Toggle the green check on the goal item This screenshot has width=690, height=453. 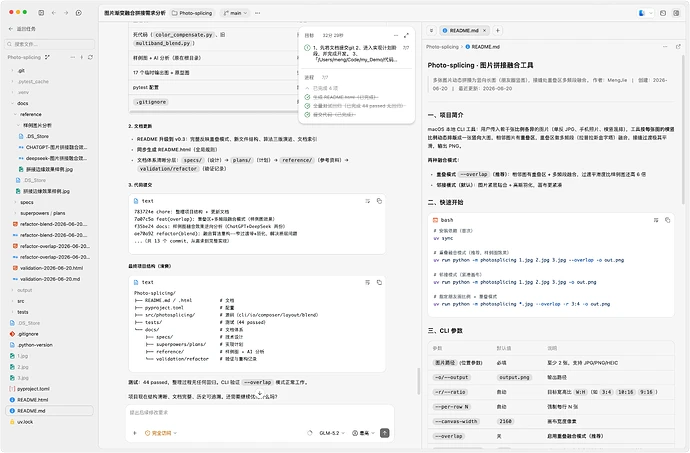307,48
